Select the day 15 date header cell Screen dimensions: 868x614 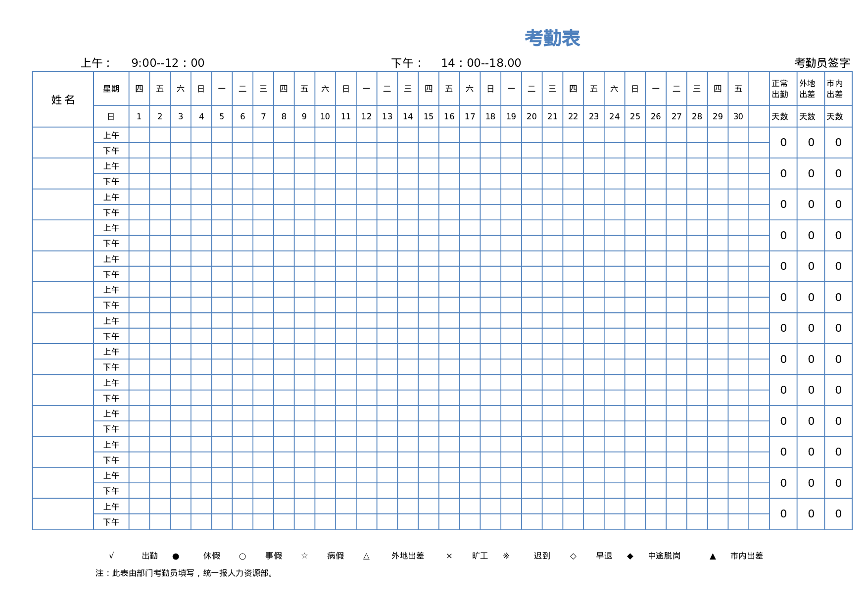point(428,116)
